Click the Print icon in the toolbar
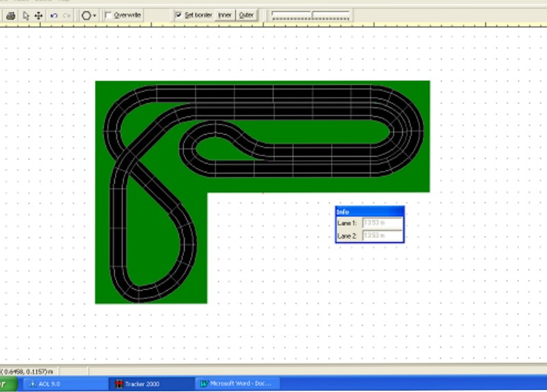This screenshot has width=547, height=392. pos(11,15)
